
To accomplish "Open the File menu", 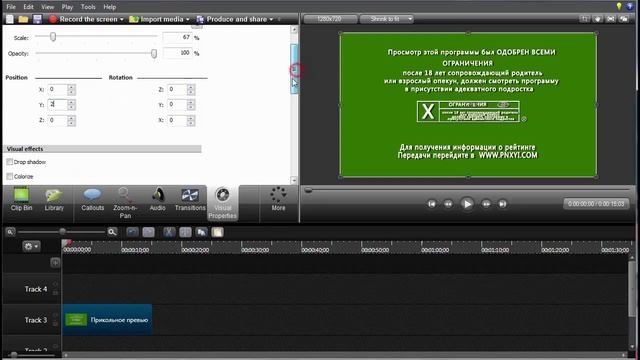I will 11,7.
